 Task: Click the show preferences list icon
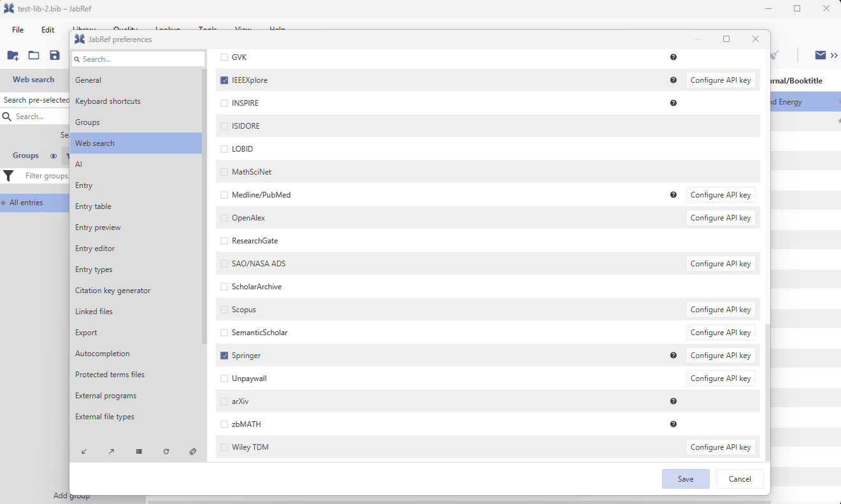coord(139,451)
